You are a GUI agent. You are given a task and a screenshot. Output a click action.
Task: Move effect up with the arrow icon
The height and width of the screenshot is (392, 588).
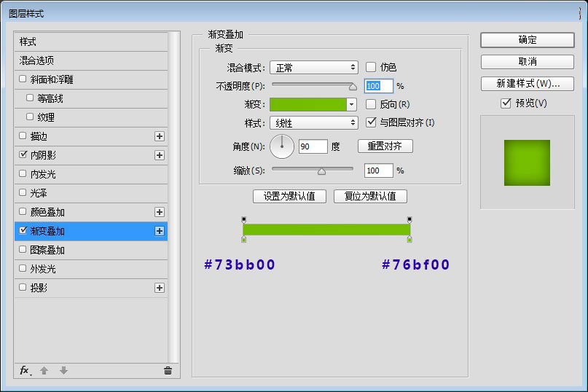tap(44, 371)
